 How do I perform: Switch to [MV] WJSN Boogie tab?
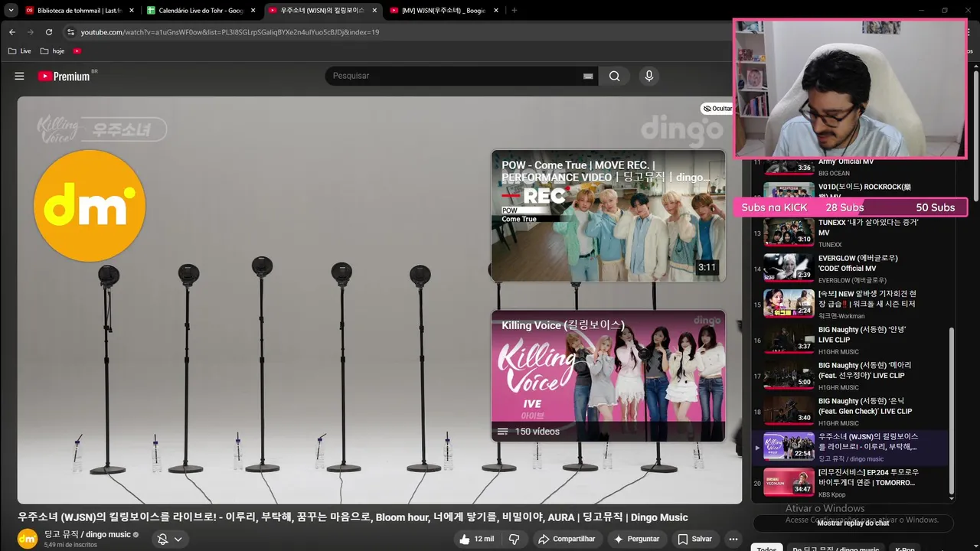point(443,10)
